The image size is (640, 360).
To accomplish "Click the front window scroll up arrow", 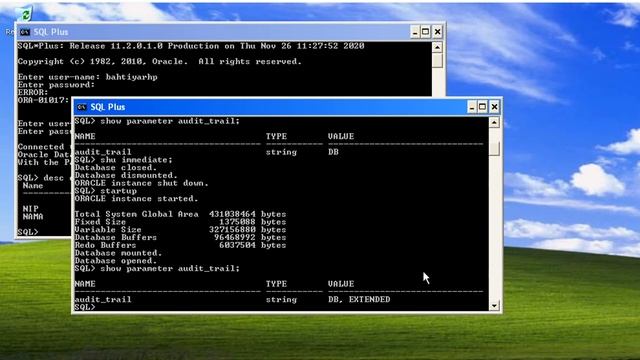I will pos(494,122).
